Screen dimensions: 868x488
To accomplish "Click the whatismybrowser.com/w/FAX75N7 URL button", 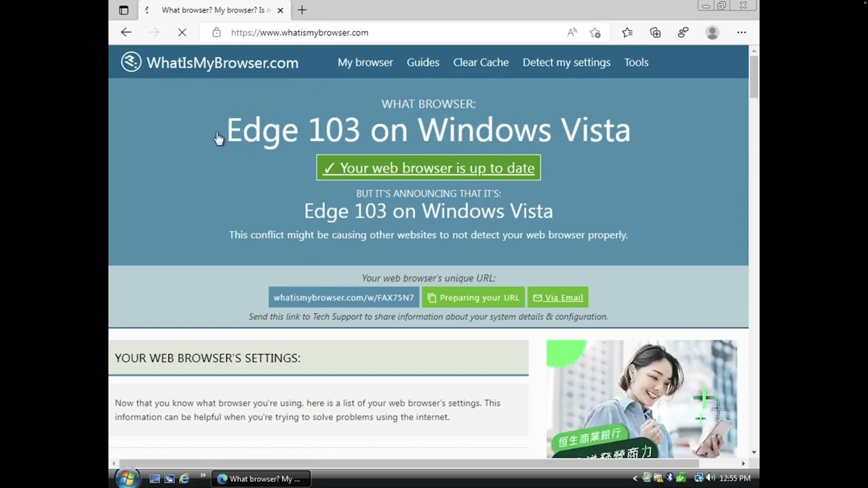I will point(344,298).
